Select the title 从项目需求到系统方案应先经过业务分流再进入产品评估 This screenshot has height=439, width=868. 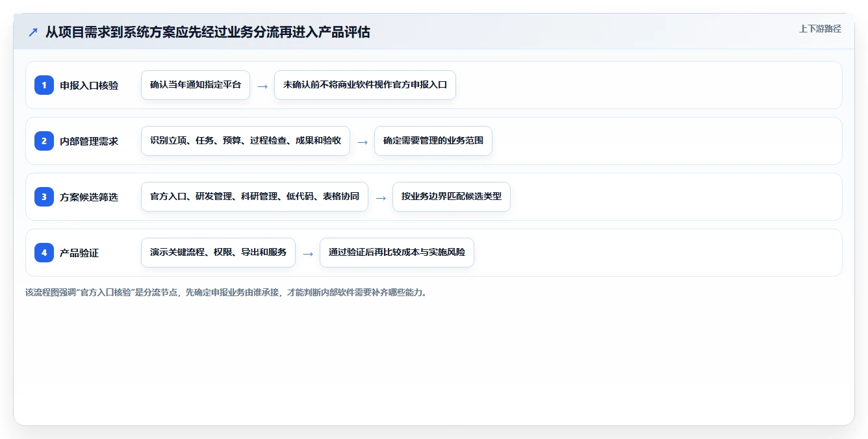pos(207,32)
